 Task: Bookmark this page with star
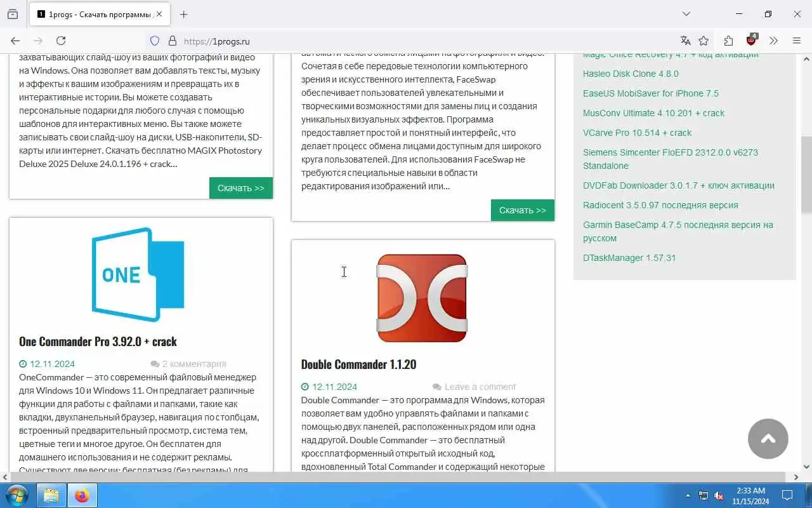coord(704,41)
